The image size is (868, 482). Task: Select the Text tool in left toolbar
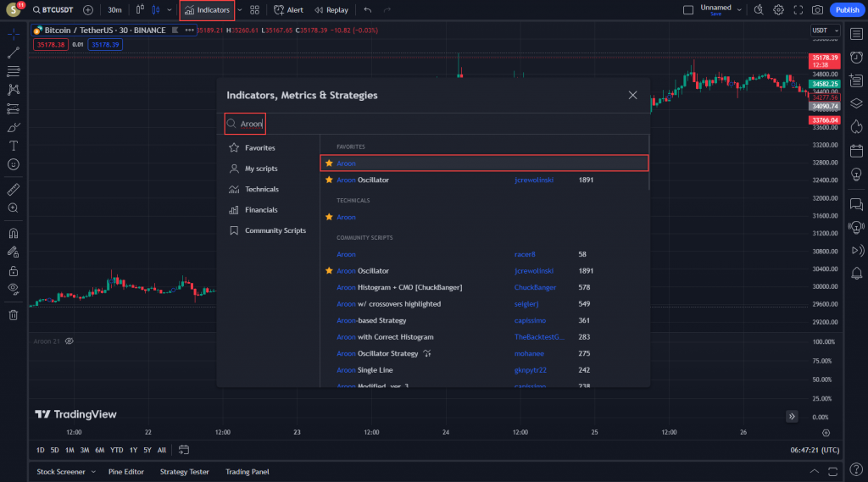tap(14, 146)
